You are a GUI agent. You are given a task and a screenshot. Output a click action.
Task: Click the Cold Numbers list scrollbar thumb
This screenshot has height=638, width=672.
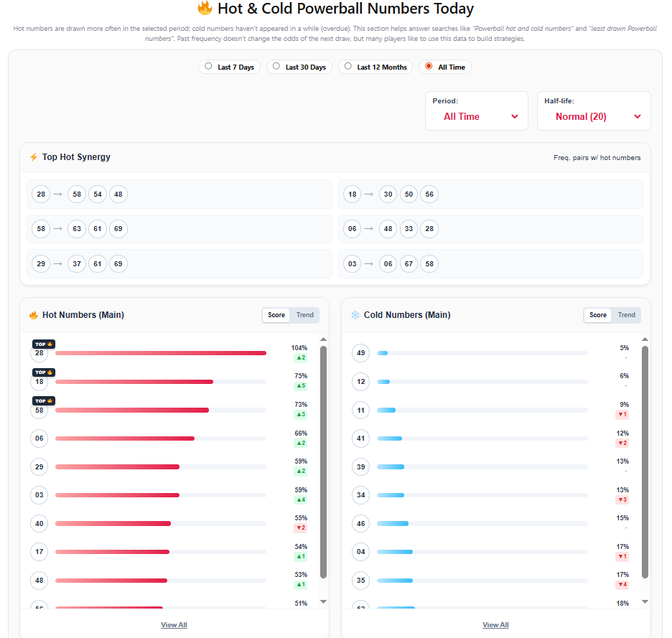pos(645,459)
